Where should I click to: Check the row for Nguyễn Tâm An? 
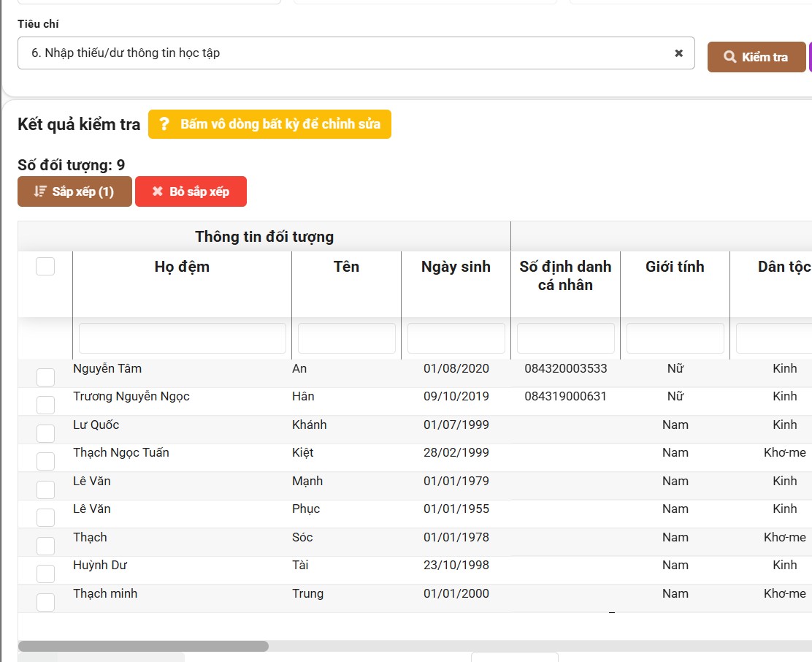point(45,377)
